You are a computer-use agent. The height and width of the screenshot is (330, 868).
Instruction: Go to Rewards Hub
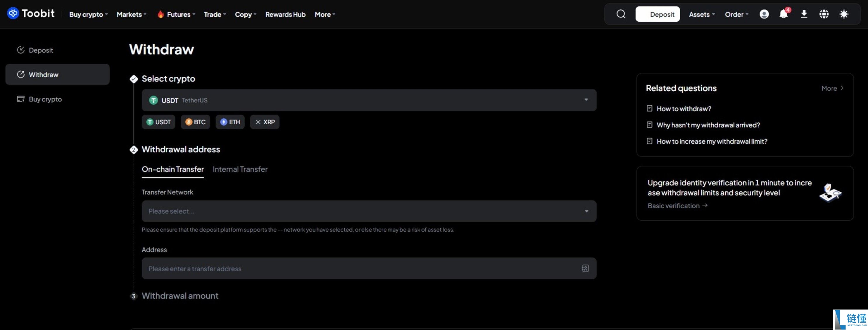coord(285,14)
